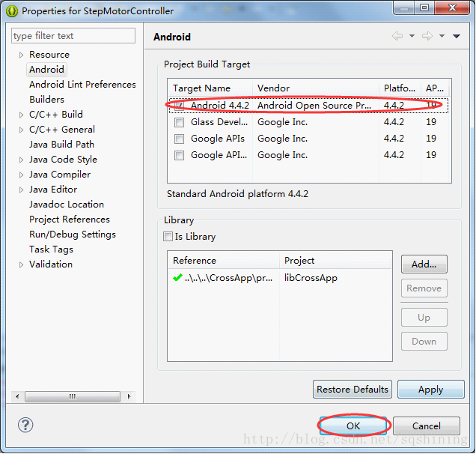Click the Add... library button
This screenshot has width=476, height=454.
click(424, 264)
